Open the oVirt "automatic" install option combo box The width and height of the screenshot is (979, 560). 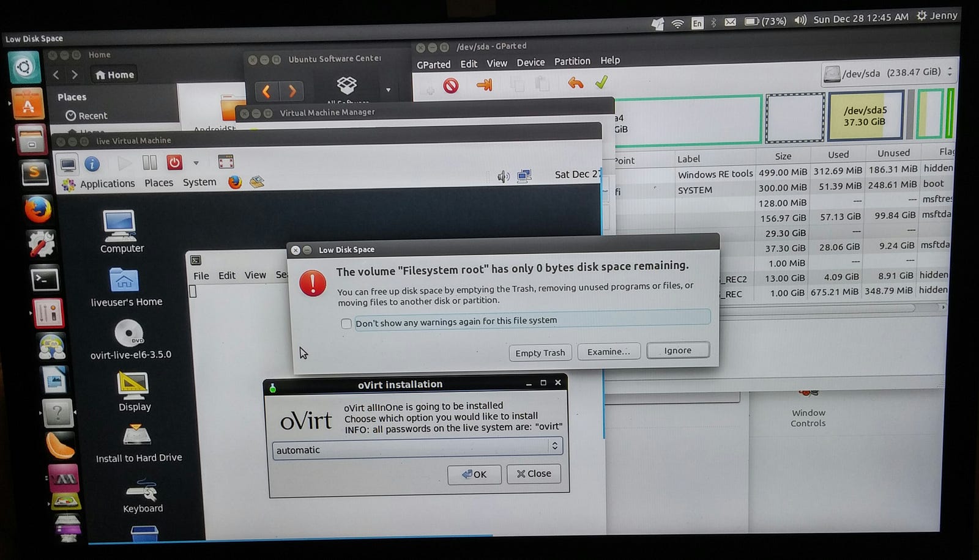click(x=417, y=448)
